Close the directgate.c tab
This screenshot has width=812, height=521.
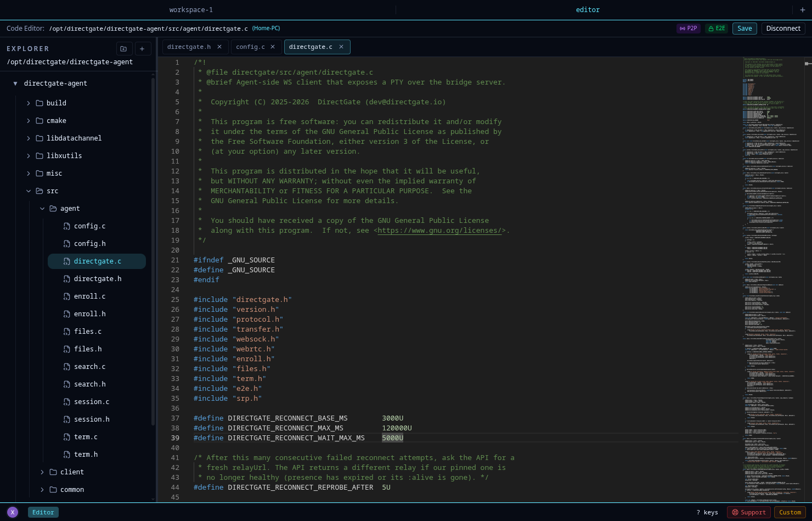pyautogui.click(x=341, y=47)
